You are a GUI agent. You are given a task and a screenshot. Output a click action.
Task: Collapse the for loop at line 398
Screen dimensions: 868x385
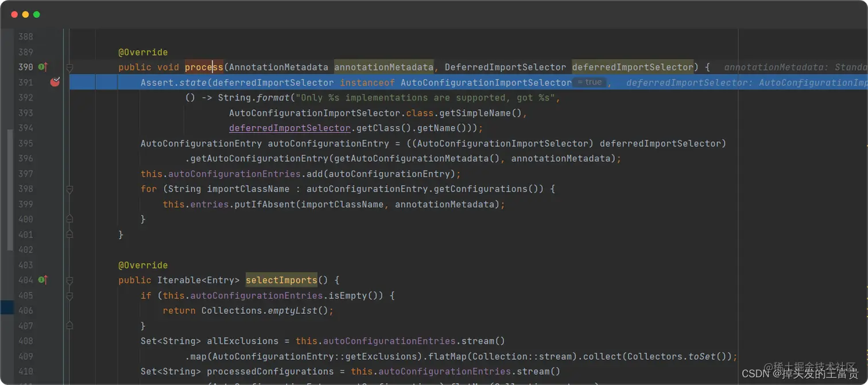tap(69, 189)
